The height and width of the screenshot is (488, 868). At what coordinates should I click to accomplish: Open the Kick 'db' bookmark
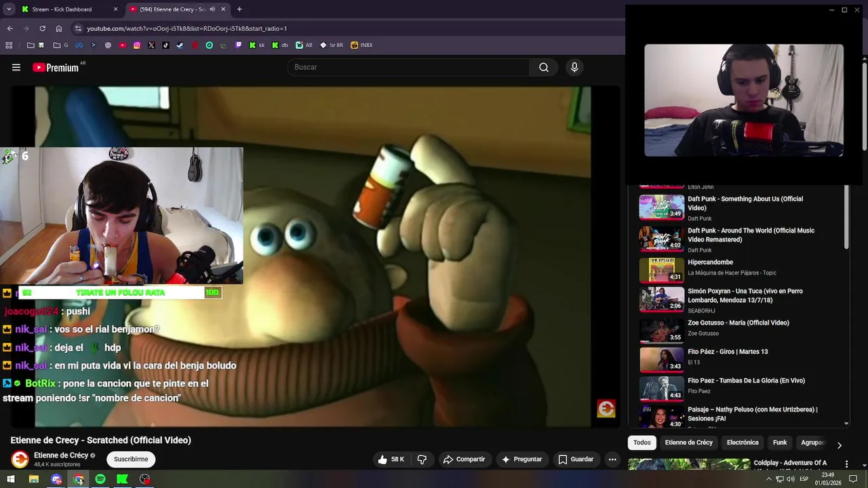[280, 45]
